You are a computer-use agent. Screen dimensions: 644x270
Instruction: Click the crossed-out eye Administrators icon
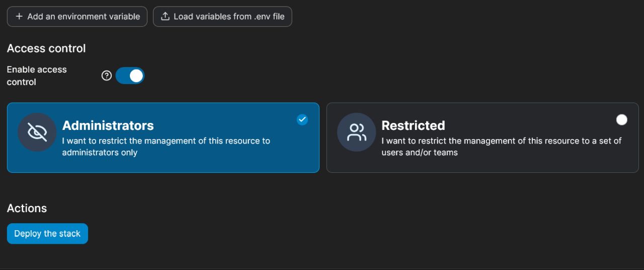click(x=37, y=132)
